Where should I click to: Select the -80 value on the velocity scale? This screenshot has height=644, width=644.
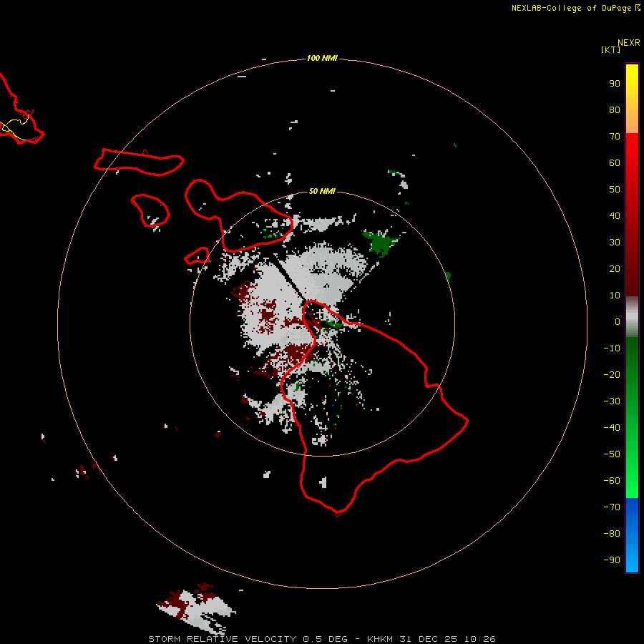click(612, 534)
